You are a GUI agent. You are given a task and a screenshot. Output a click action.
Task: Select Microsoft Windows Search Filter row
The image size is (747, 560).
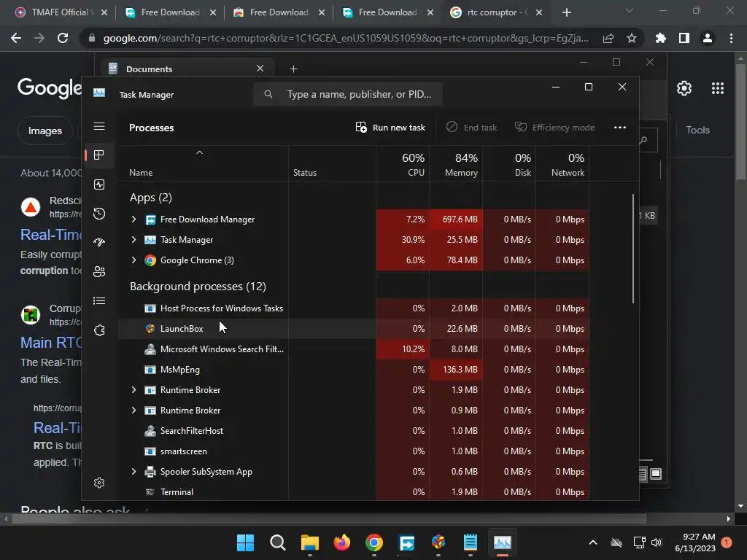point(354,349)
